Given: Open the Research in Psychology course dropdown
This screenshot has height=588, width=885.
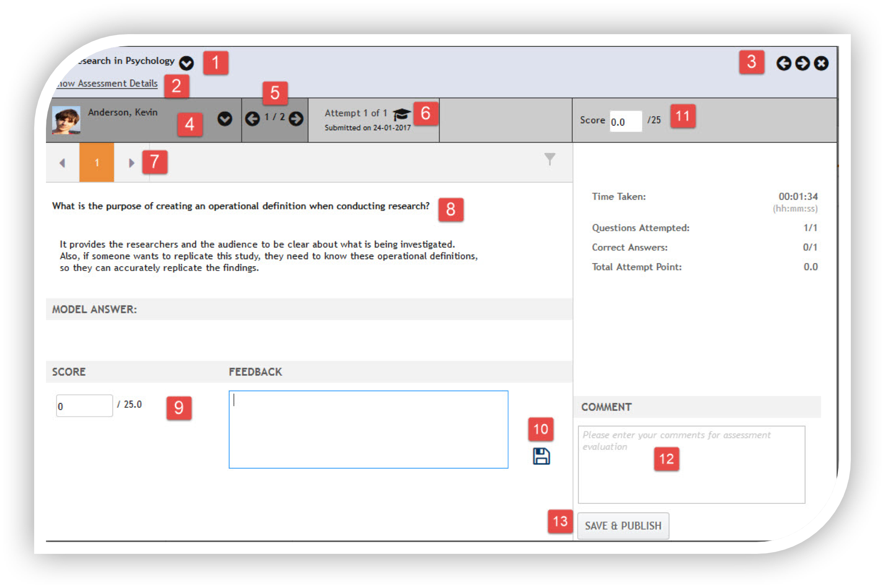Looking at the screenshot, I should pos(186,63).
